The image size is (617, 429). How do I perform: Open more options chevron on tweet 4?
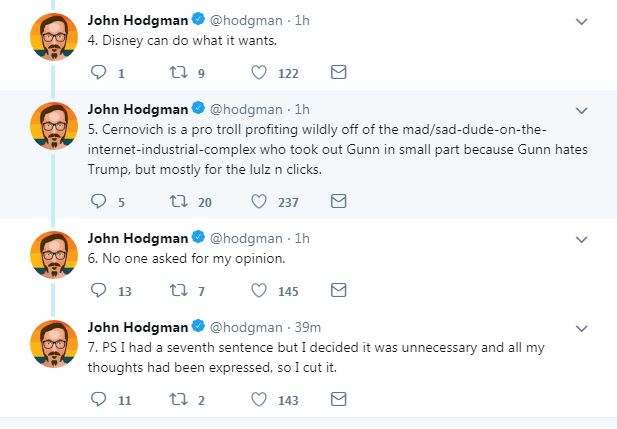pyautogui.click(x=582, y=20)
